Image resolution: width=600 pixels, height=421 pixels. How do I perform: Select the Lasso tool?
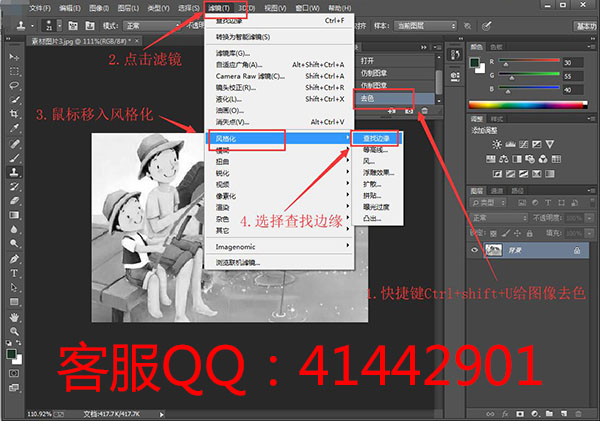(14, 85)
